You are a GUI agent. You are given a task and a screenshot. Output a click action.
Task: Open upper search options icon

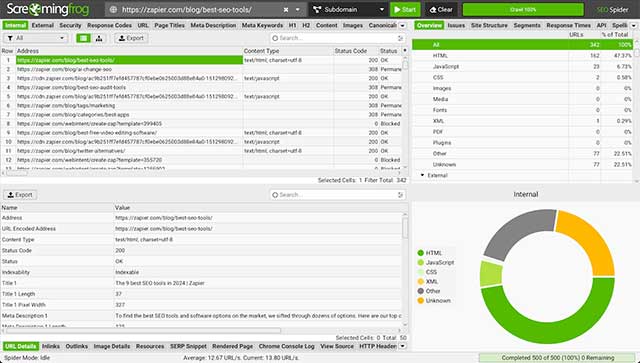click(400, 38)
